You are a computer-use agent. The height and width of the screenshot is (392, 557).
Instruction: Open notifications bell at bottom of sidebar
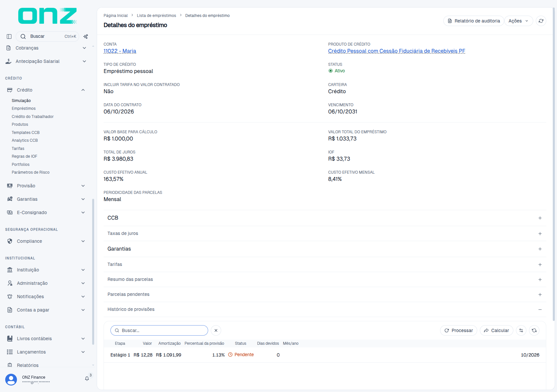pos(87,379)
